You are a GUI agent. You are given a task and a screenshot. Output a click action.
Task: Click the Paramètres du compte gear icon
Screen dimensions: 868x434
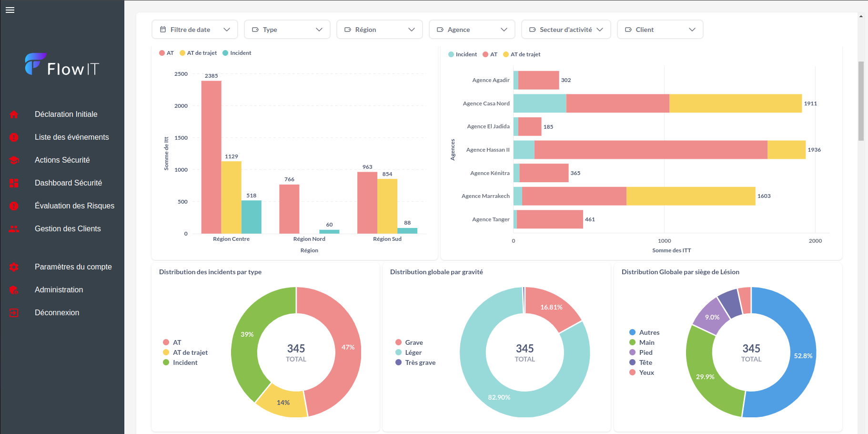[14, 267]
